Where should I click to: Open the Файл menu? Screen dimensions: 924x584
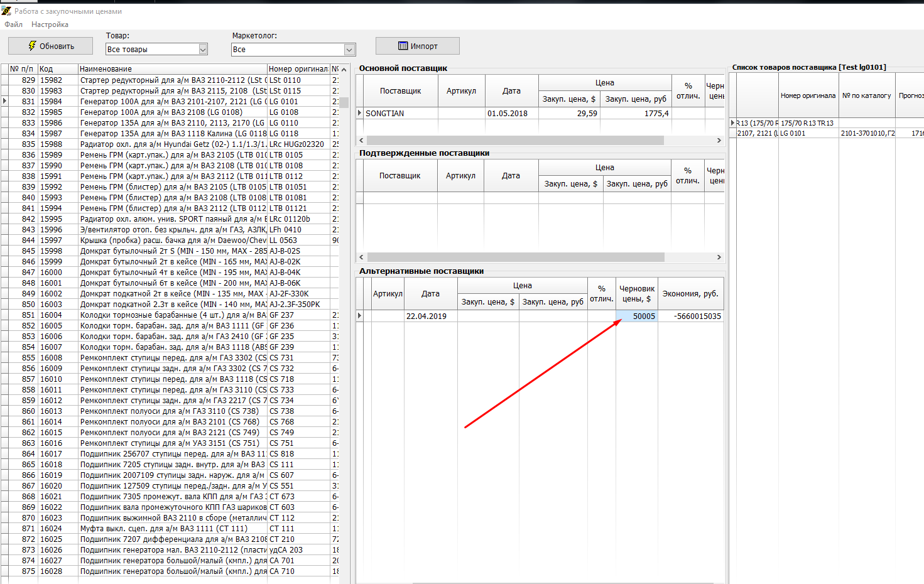(13, 24)
